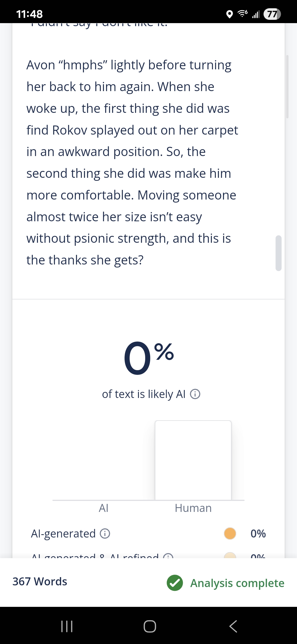The width and height of the screenshot is (297, 644).
Task: Click the green Analysis complete checkmark
Action: (175, 583)
